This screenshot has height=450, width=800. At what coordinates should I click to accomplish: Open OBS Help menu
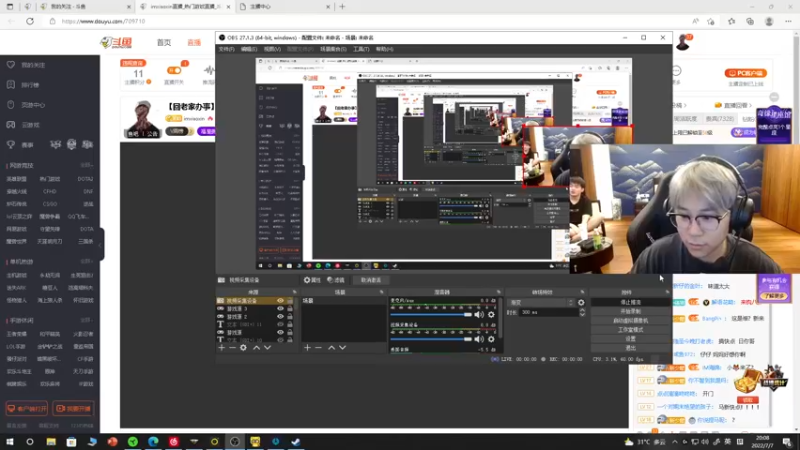pyautogui.click(x=385, y=49)
